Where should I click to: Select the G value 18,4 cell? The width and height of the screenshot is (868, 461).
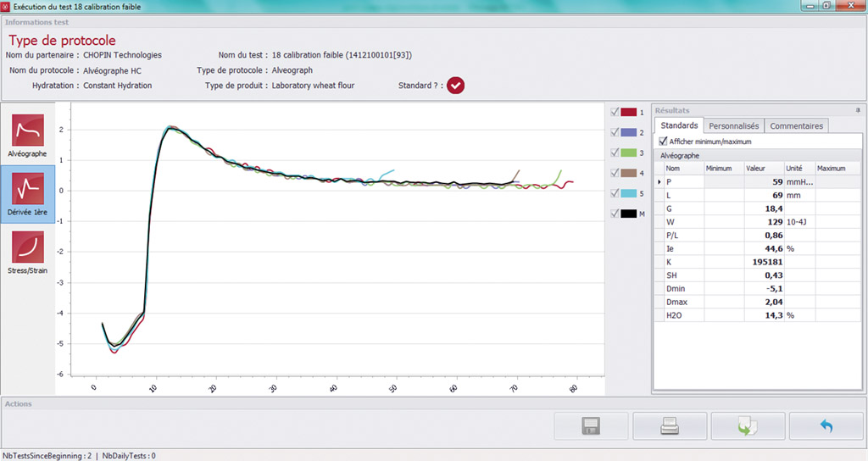pyautogui.click(x=764, y=208)
